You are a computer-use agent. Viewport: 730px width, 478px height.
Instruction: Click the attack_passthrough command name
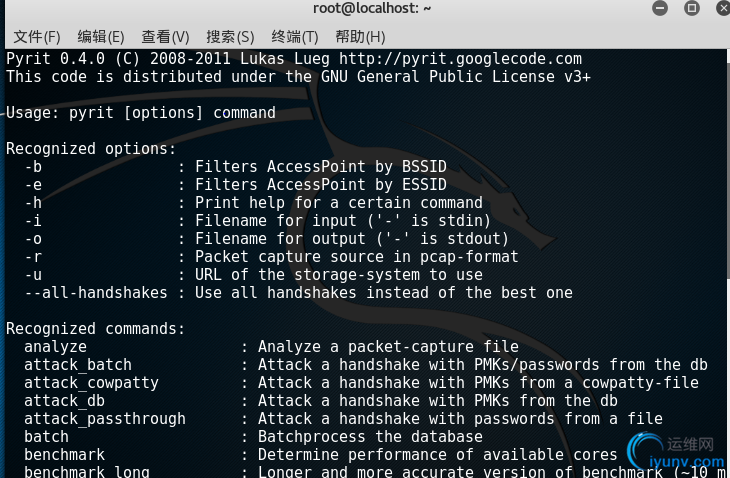tap(105, 419)
